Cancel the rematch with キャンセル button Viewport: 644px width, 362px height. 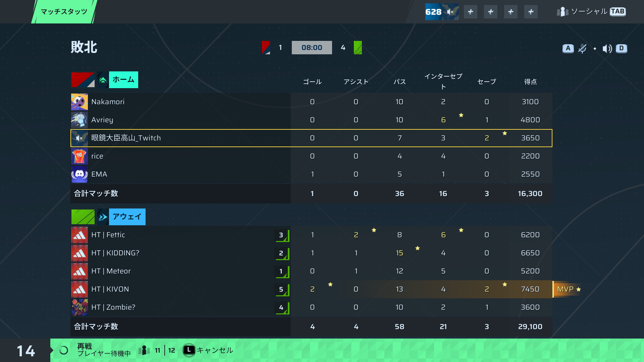[x=208, y=350]
